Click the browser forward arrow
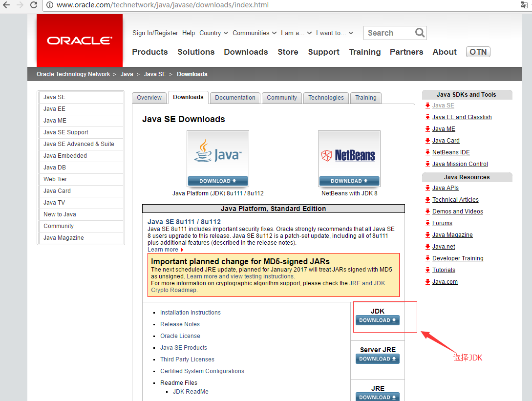Viewport: 532px width, 401px height. [x=20, y=5]
